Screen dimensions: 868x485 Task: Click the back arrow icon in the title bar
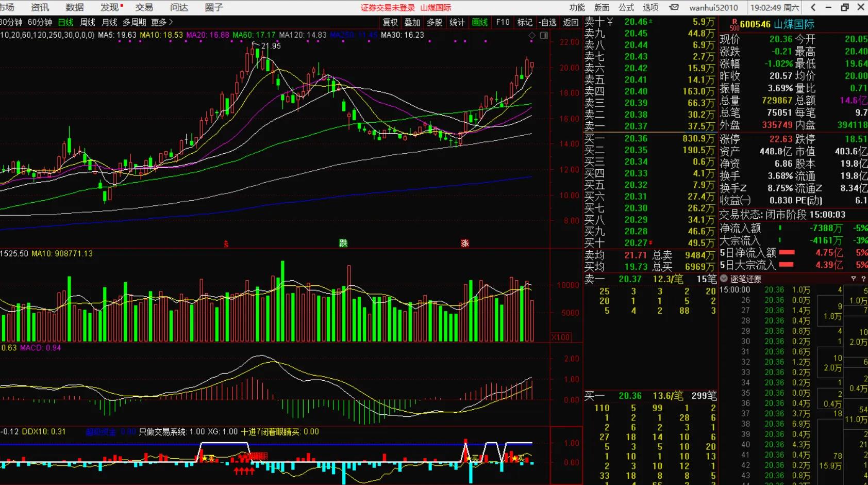(813, 7)
